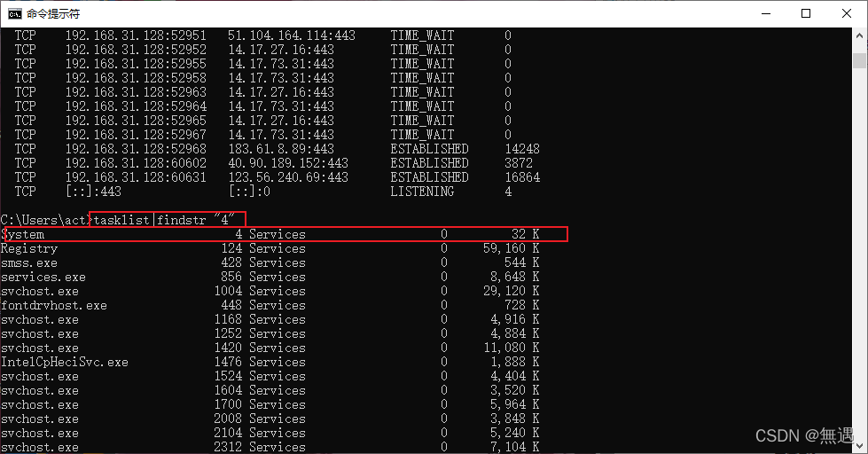This screenshot has width=868, height=454.
Task: Click memory value 59,160 K
Action: tap(511, 248)
